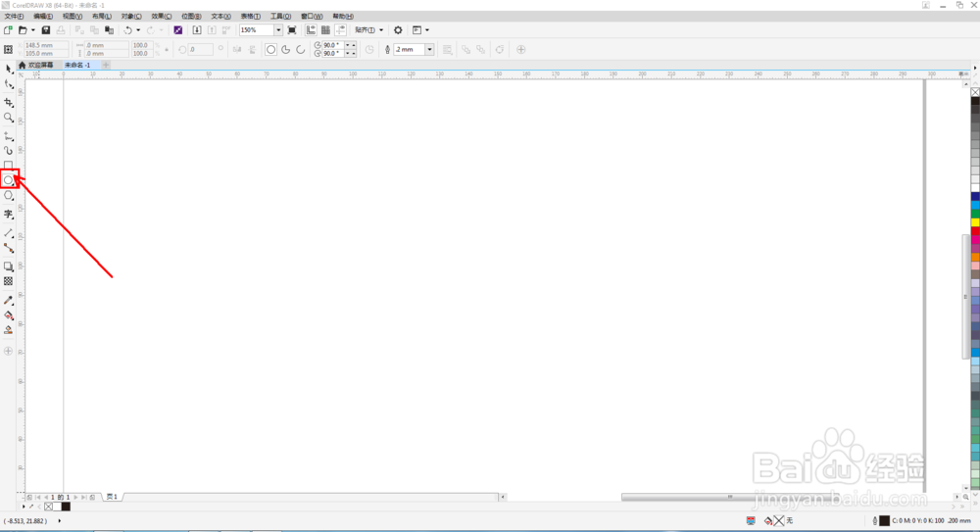Create a new document from toolbar
The height and width of the screenshot is (532, 980).
(8, 30)
